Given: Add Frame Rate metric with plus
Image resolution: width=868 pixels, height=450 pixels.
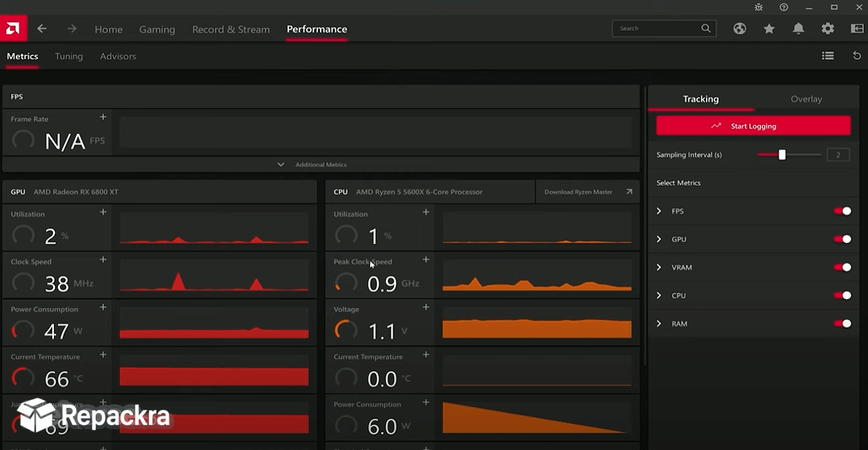Looking at the screenshot, I should 103,117.
